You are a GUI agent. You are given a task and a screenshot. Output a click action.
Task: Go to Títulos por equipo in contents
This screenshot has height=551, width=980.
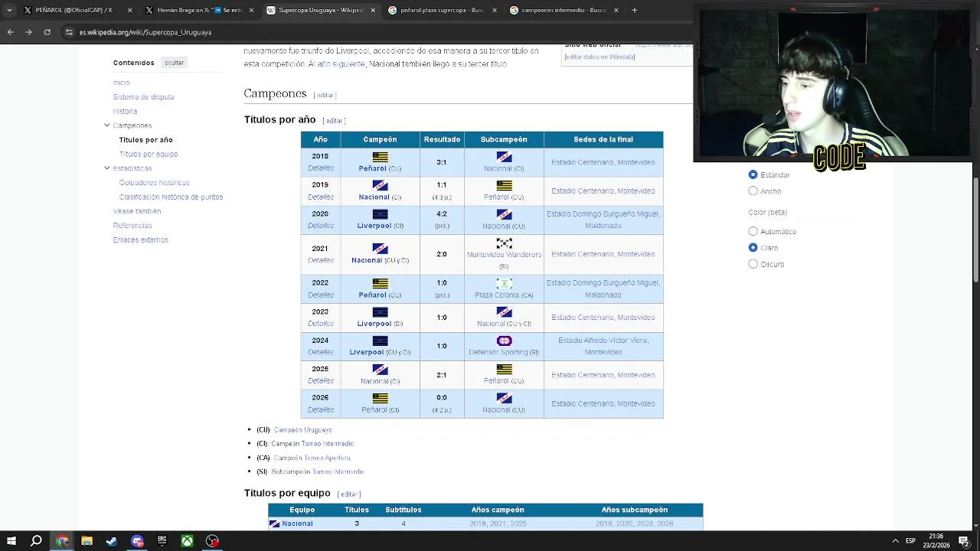(x=148, y=154)
